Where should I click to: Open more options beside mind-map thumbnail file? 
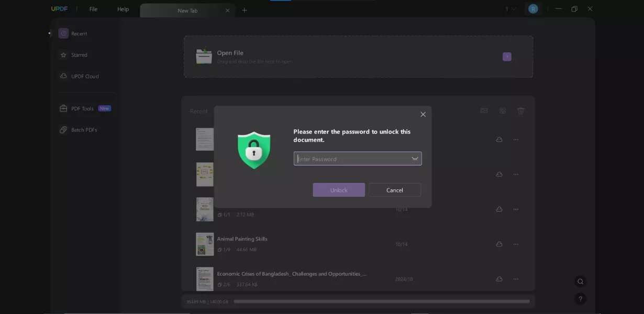[x=516, y=174]
